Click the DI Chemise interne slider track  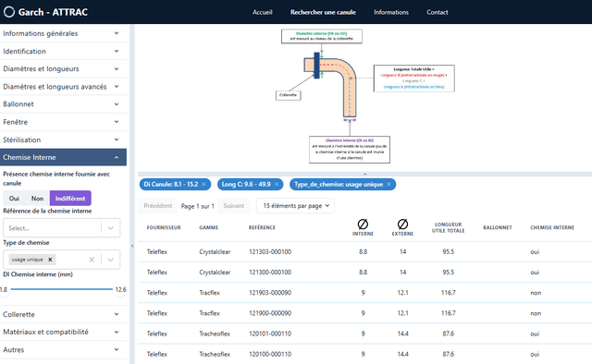[x=62, y=289]
